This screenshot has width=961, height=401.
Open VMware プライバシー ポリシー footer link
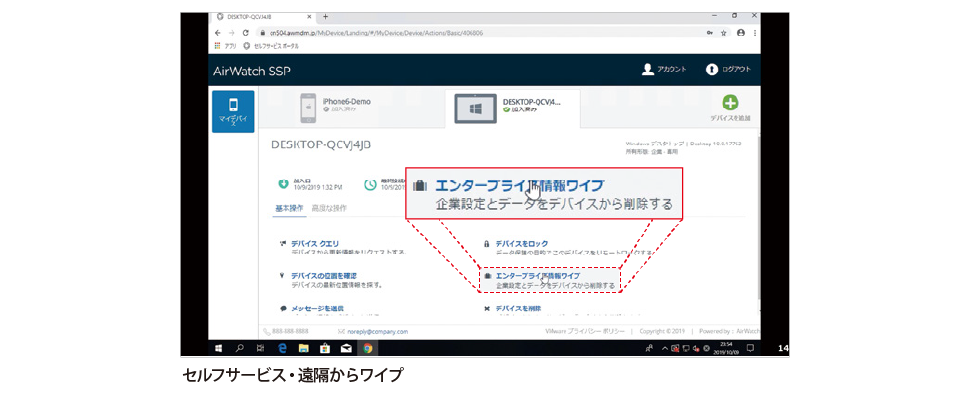pos(585,331)
